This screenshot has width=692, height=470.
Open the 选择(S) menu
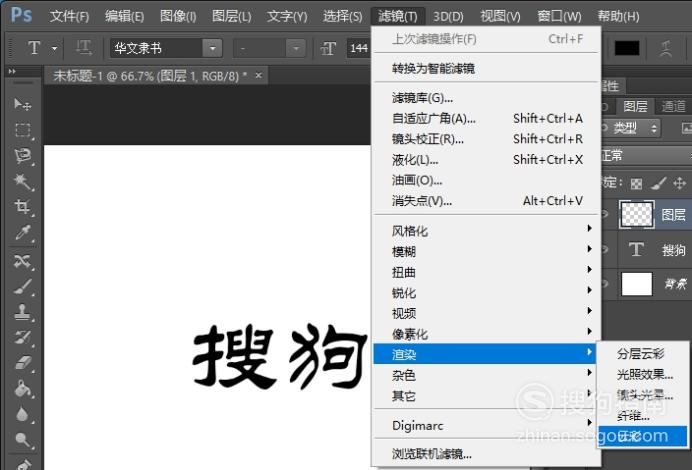click(x=342, y=16)
